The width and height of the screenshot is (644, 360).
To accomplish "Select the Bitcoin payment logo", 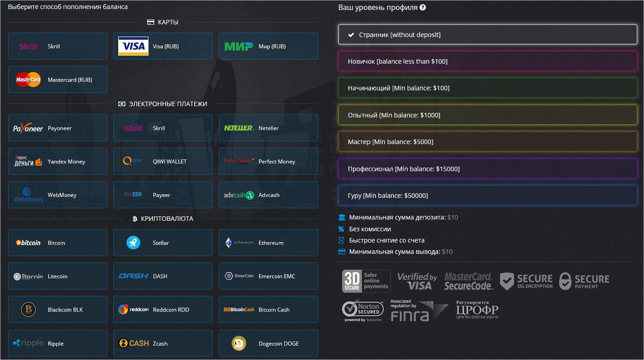I will pyautogui.click(x=28, y=243).
